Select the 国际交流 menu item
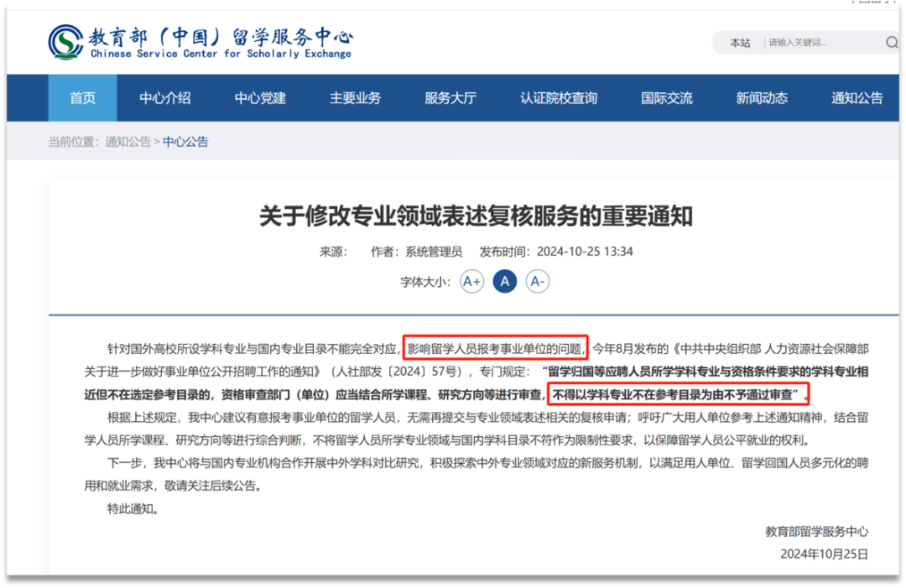Viewport: 906px width, 588px height. coord(667,98)
